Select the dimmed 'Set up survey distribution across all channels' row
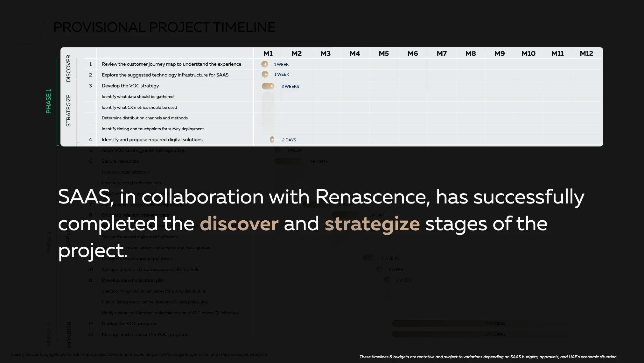 [x=150, y=269]
